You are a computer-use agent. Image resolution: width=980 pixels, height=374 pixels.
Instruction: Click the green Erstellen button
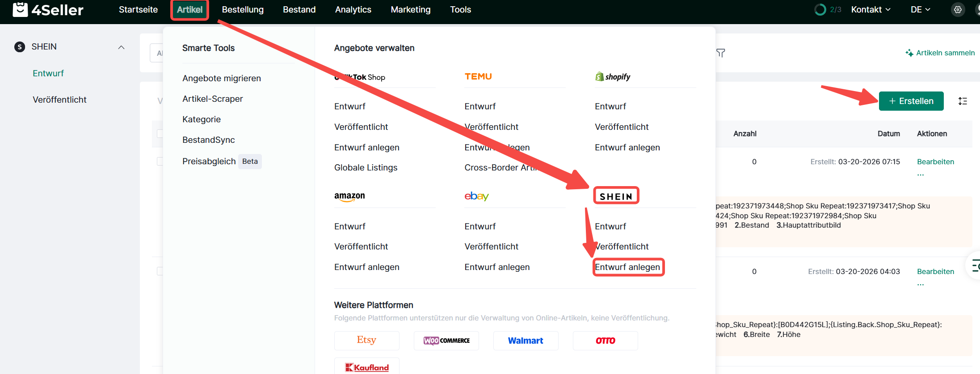pos(911,101)
